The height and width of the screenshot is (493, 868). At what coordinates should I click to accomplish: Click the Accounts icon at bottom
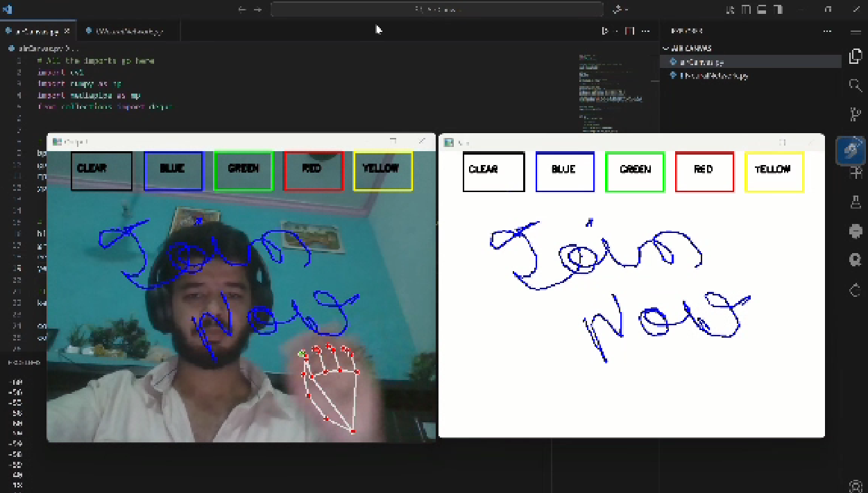(x=855, y=485)
